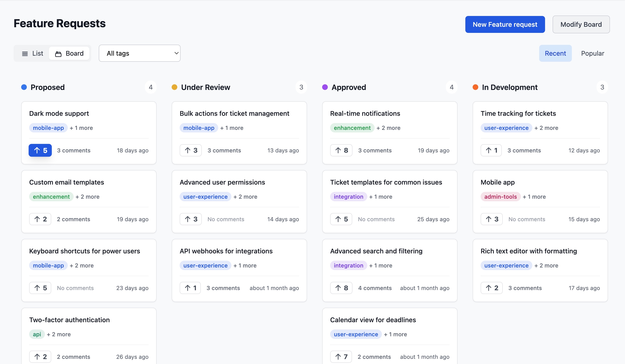Sort requests by Popular
This screenshot has width=625, height=364.
[593, 53]
